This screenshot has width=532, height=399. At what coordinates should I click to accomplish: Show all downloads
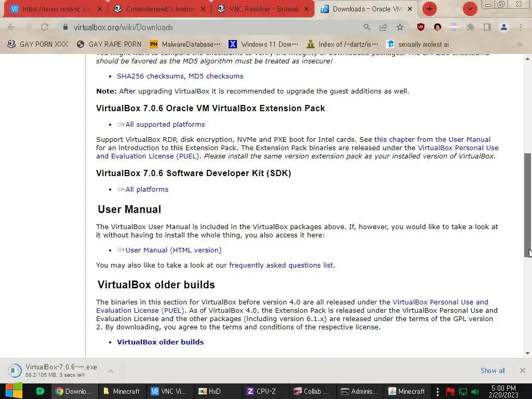(x=493, y=370)
